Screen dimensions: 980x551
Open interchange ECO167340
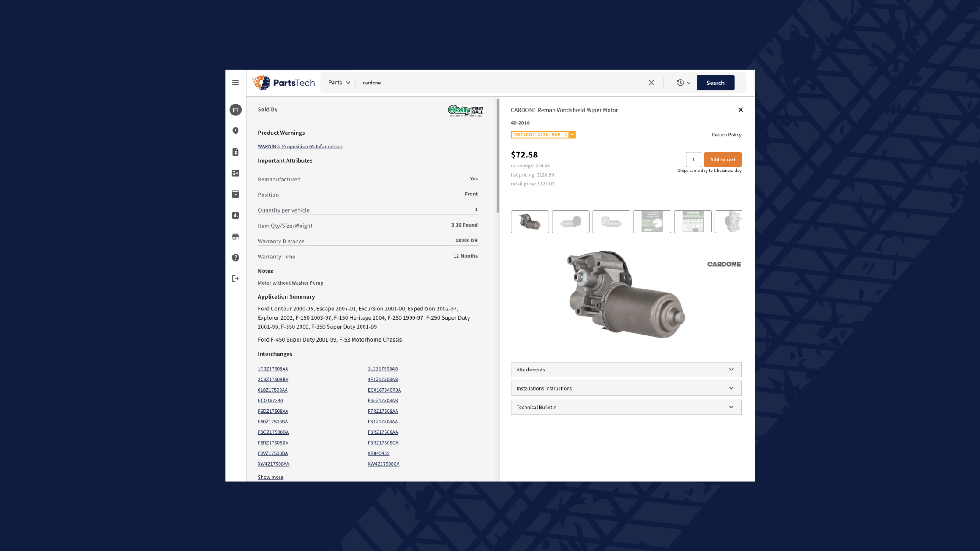(x=270, y=401)
